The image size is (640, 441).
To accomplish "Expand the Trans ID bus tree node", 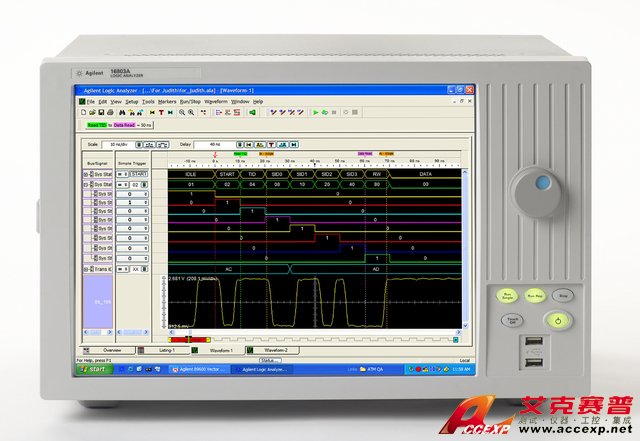I will pyautogui.click(x=85, y=270).
